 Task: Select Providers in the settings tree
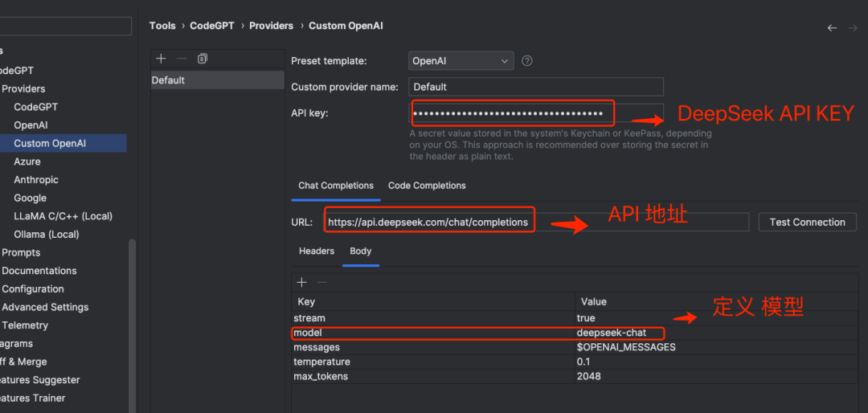pyautogui.click(x=24, y=89)
